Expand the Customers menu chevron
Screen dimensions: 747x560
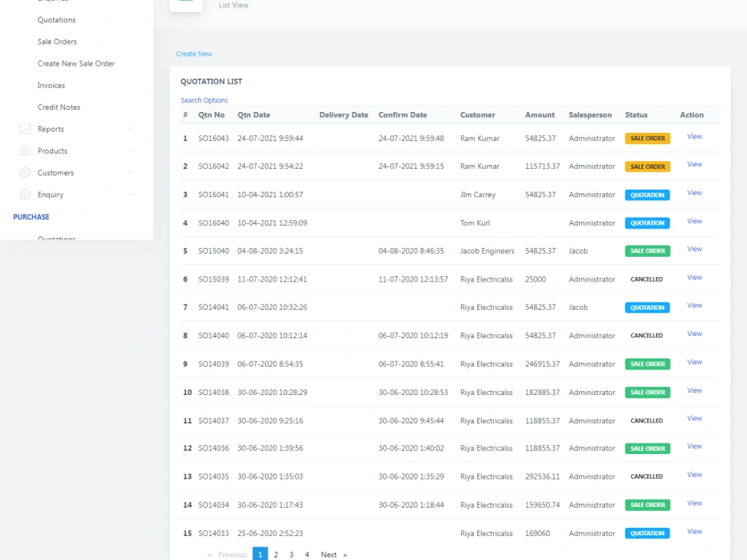(131, 173)
